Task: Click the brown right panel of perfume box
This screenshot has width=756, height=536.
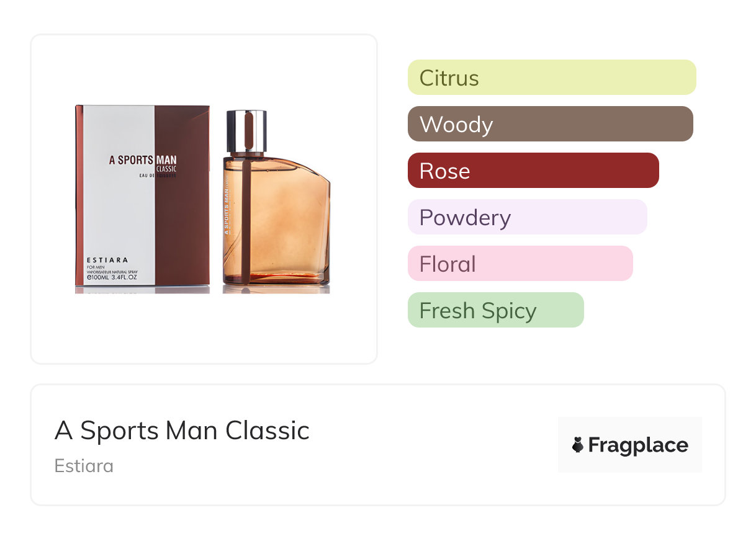Action: 183,230
